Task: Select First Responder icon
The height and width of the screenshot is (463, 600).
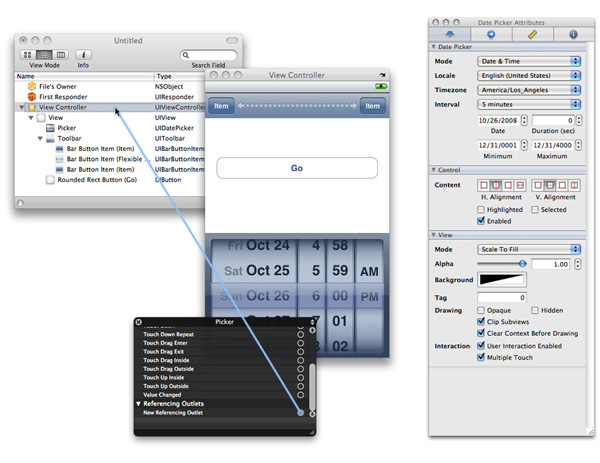Action: 31,97
